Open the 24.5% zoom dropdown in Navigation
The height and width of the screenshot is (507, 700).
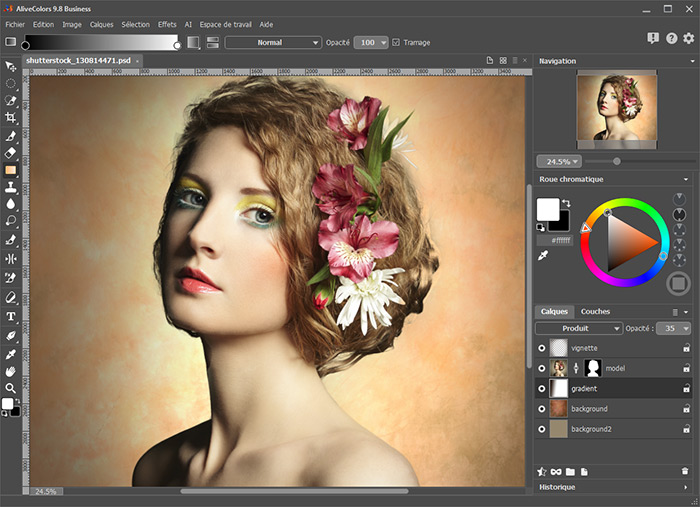558,162
